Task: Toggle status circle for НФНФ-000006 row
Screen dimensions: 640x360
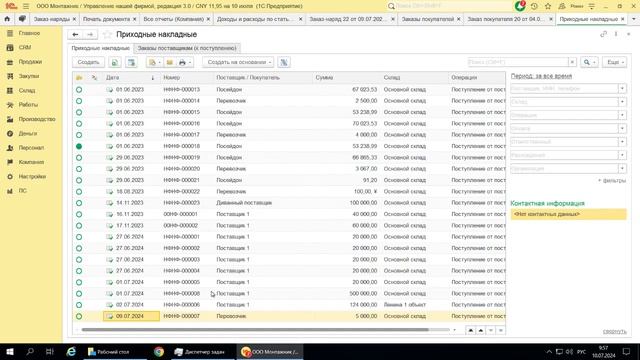Action: coord(79,305)
